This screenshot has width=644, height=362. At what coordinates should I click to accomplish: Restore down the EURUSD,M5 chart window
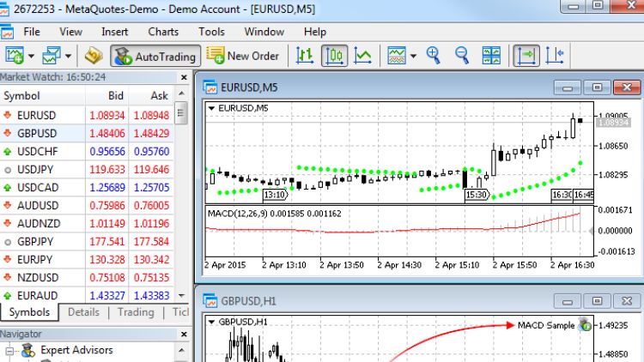[597, 87]
